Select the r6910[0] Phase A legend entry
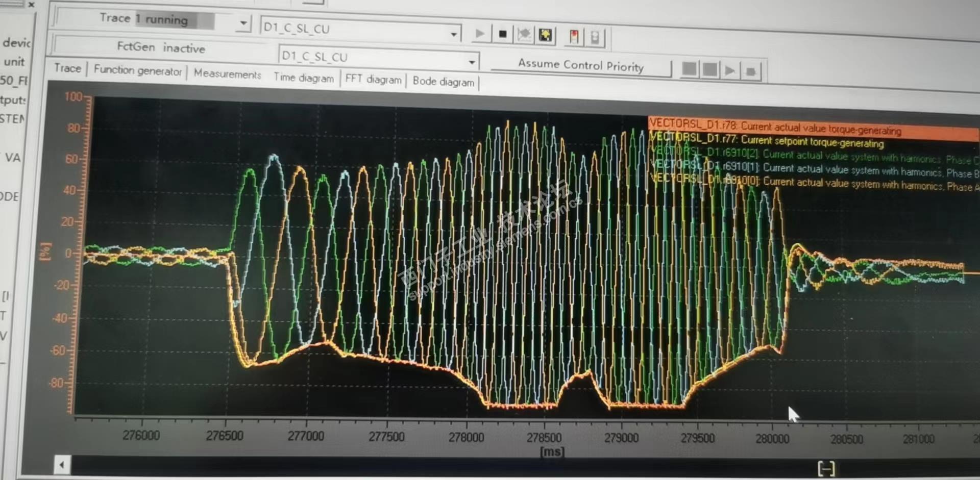This screenshot has width=980, height=480. (815, 183)
